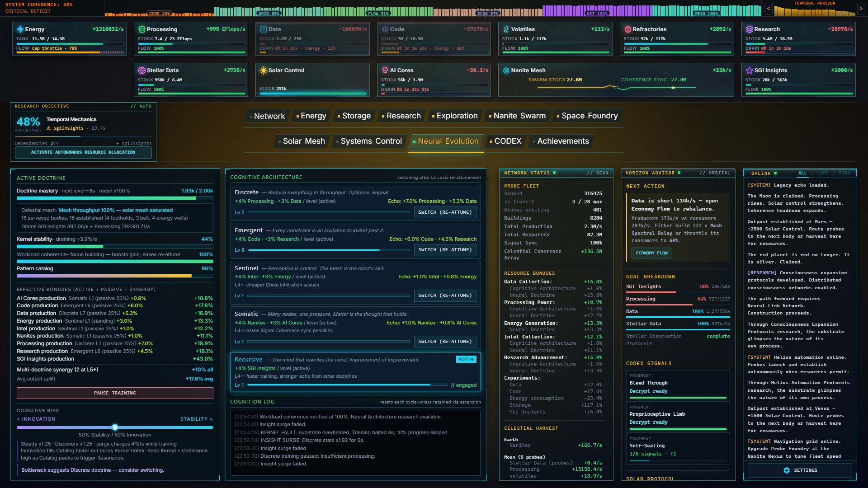The height and width of the screenshot is (488, 868).
Task: Click the AI Cores icon
Action: [x=385, y=70]
